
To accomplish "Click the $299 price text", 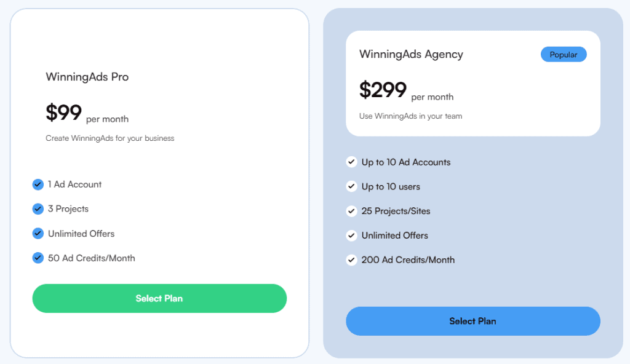I will click(x=383, y=90).
